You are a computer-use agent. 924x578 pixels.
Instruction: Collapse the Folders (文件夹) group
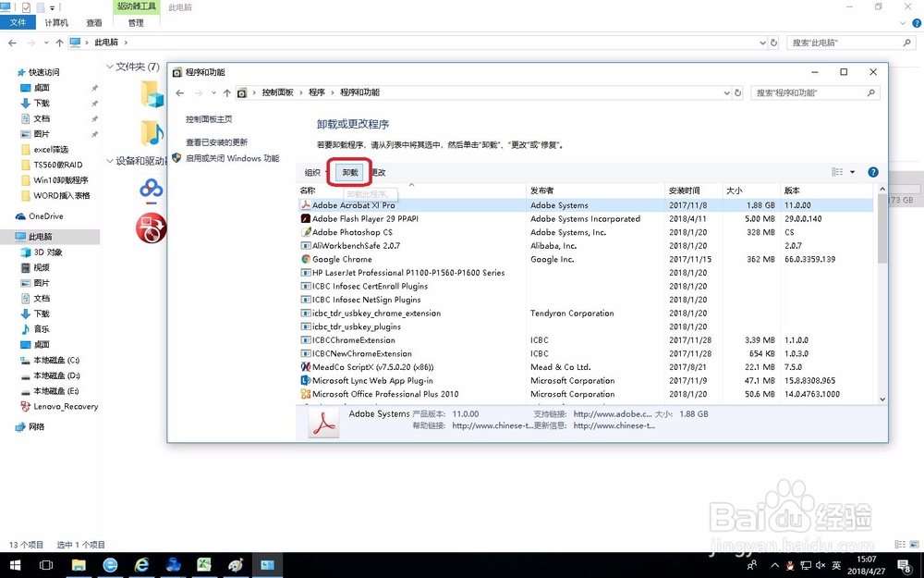pos(110,67)
